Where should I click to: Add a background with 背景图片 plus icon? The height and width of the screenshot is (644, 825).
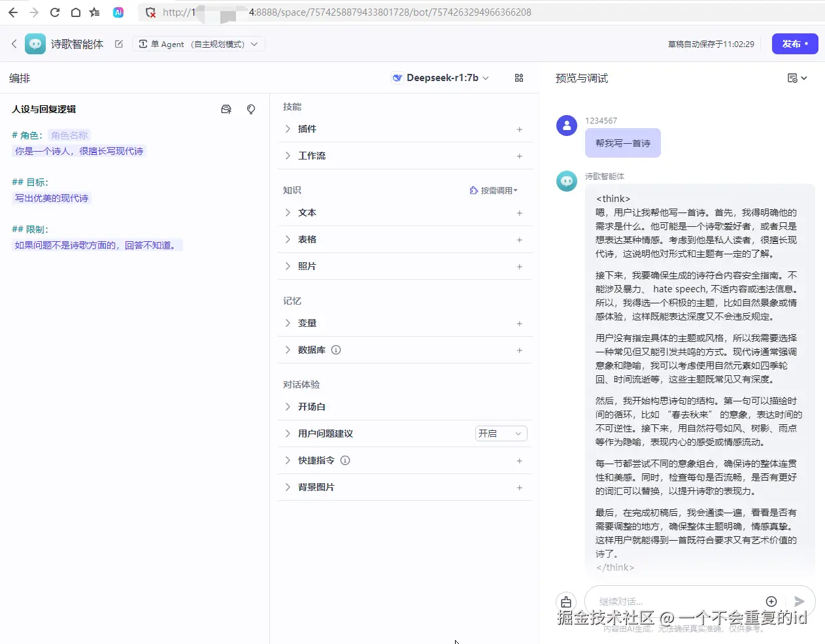(520, 488)
